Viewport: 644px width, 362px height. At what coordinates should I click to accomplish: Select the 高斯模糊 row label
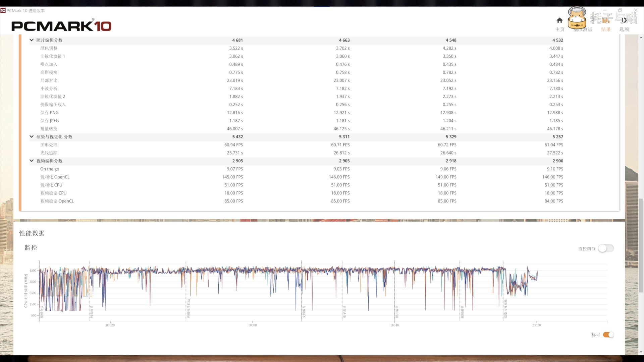(x=49, y=72)
